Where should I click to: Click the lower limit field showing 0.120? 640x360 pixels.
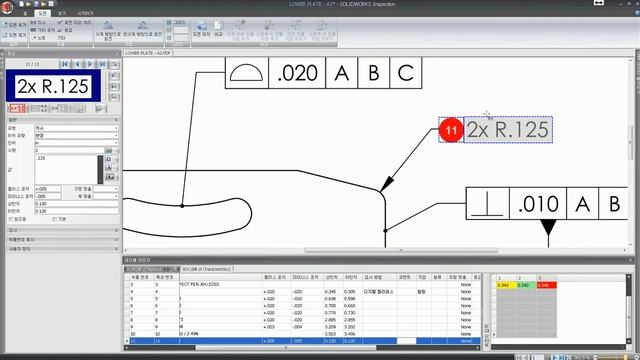tap(76, 211)
